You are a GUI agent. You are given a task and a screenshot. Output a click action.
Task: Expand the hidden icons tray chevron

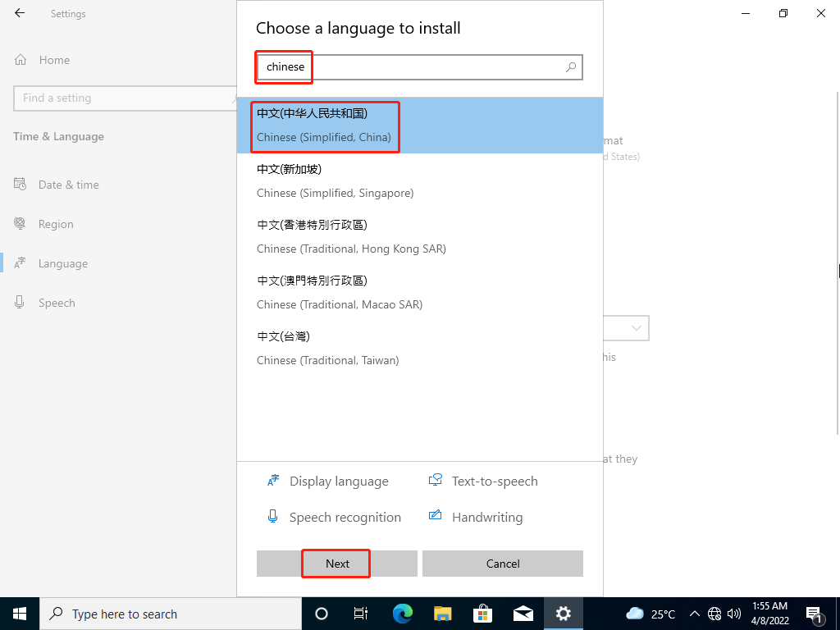coord(694,613)
